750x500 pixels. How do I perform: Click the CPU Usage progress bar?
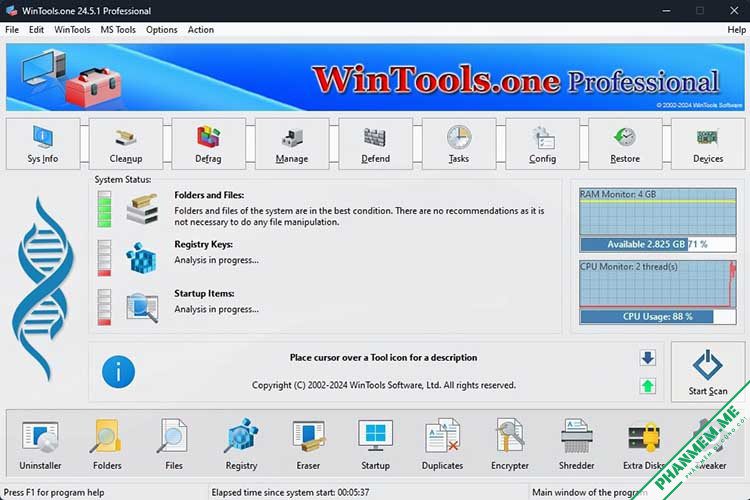[x=658, y=317]
